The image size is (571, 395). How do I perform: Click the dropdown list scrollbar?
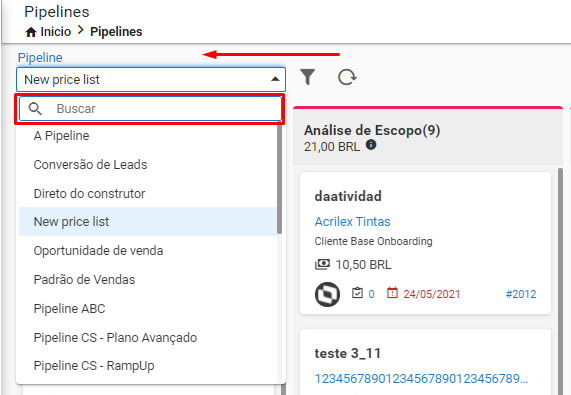279,179
